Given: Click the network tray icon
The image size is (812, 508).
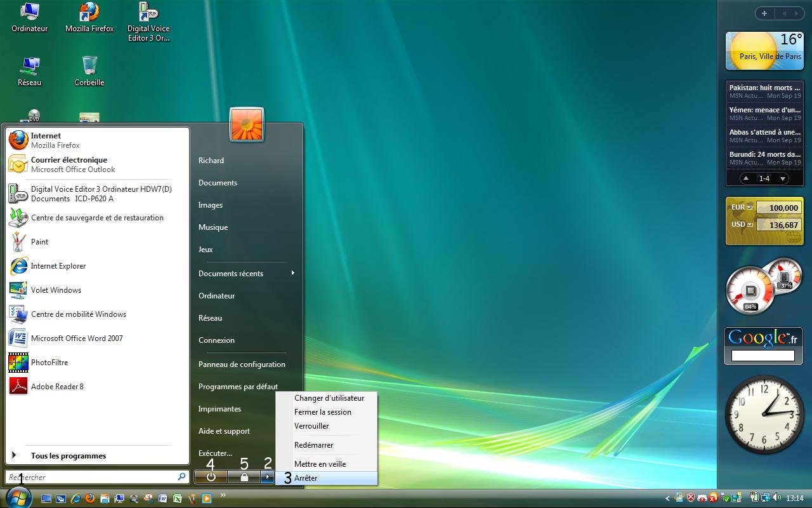Looking at the screenshot, I should tap(766, 498).
